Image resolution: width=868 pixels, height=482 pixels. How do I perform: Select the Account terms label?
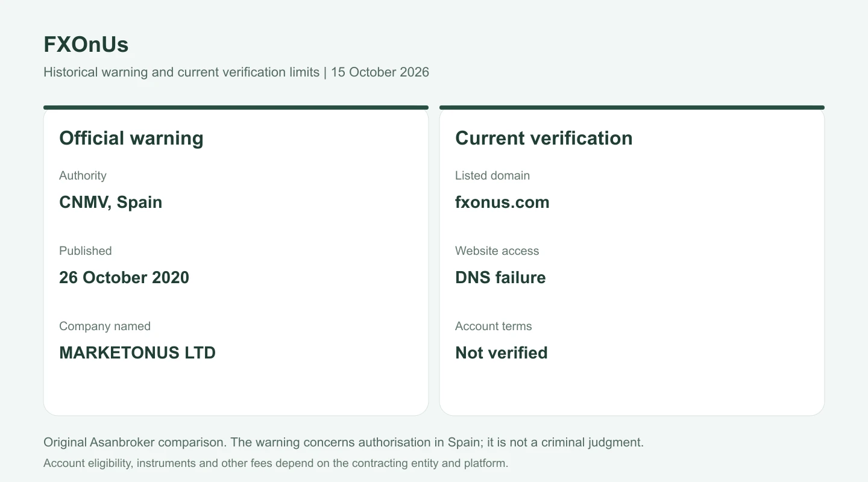click(x=494, y=327)
